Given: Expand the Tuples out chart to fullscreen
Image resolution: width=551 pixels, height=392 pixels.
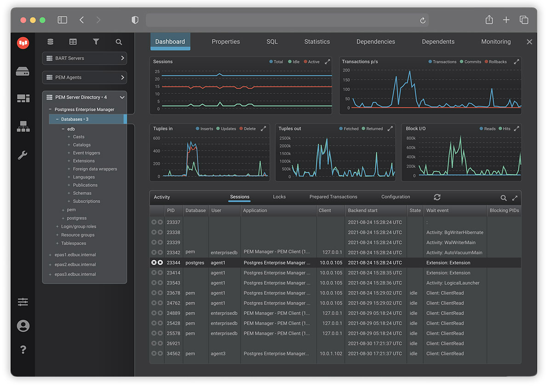Looking at the screenshot, I should [x=390, y=129].
